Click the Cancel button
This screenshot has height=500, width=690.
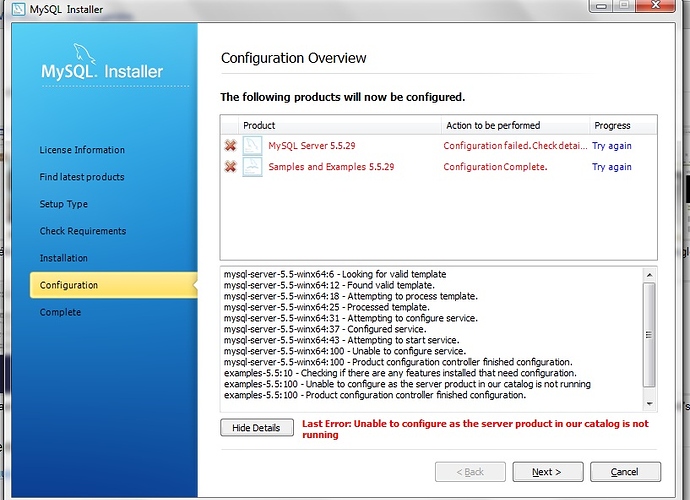(x=625, y=472)
